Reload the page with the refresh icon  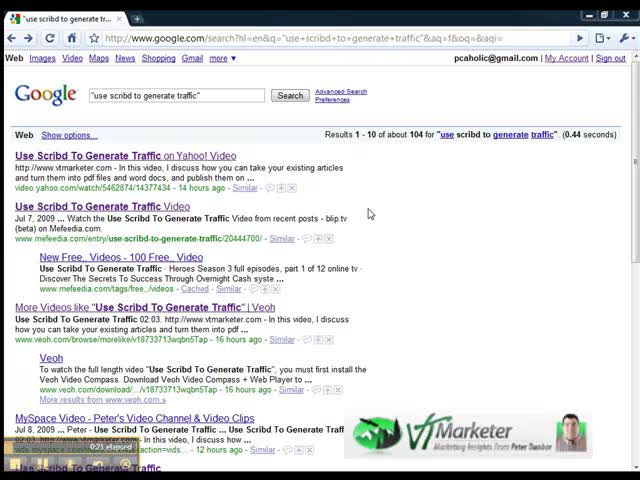point(50,38)
